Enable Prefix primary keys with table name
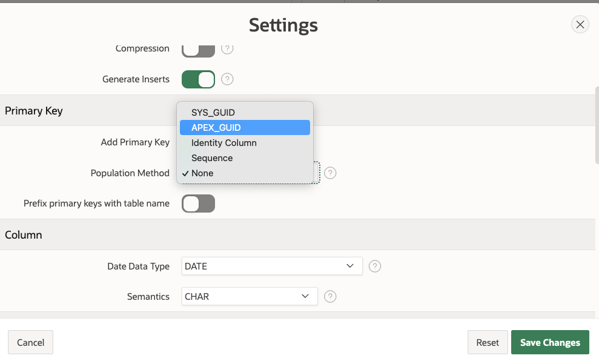 coord(198,204)
